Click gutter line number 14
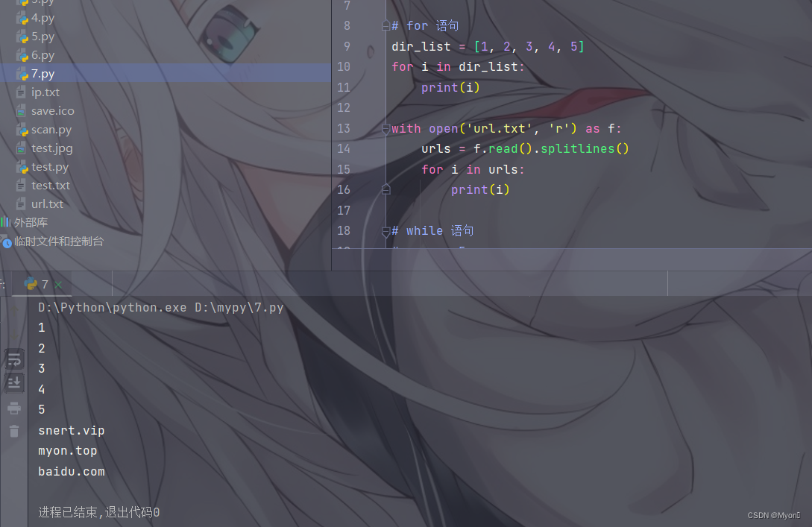 344,149
